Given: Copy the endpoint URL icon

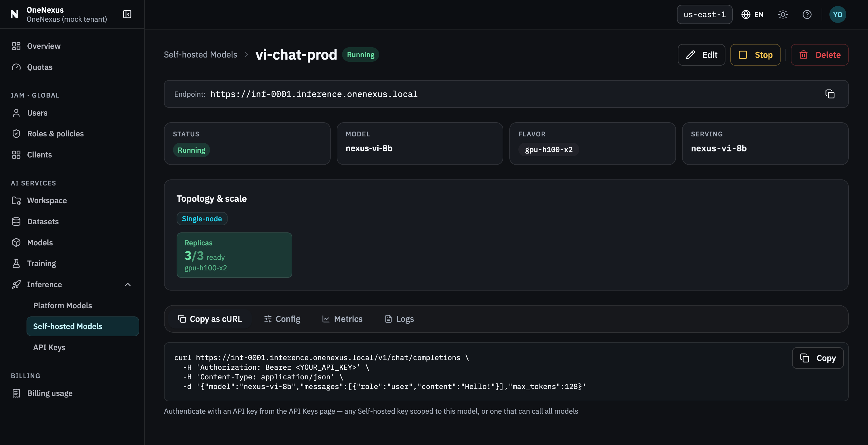Looking at the screenshot, I should [x=830, y=94].
